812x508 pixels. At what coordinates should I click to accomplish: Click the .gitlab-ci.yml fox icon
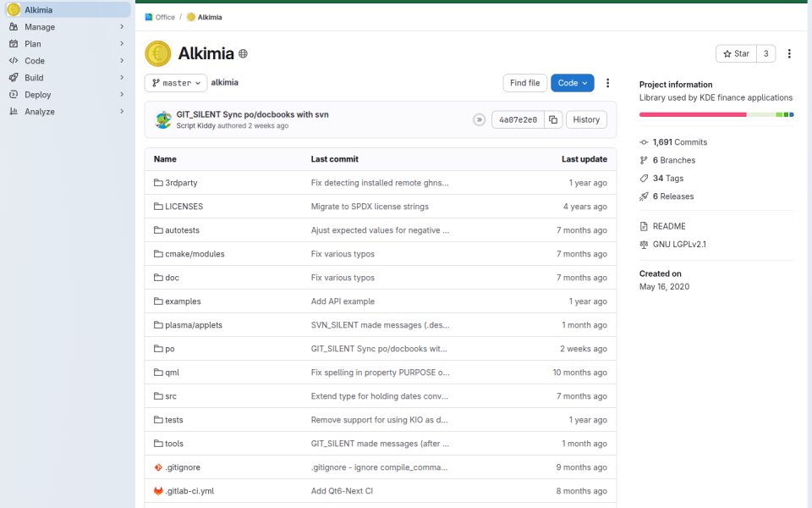(x=158, y=491)
